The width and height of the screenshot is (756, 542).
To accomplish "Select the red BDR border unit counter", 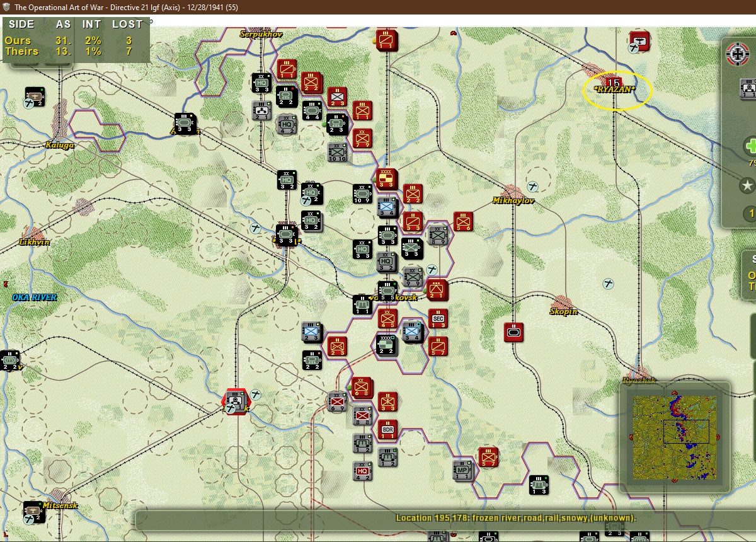I will (388, 429).
